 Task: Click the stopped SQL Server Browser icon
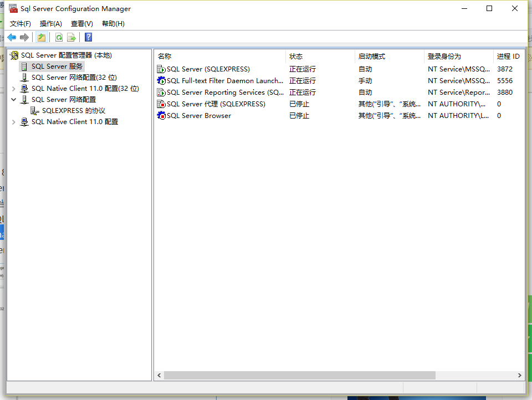point(161,115)
